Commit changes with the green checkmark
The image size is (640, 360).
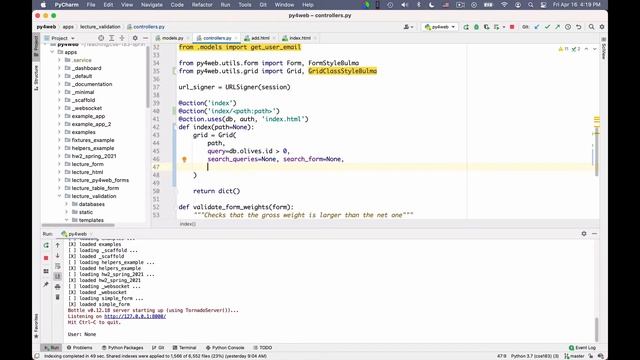pyautogui.click(x=547, y=27)
